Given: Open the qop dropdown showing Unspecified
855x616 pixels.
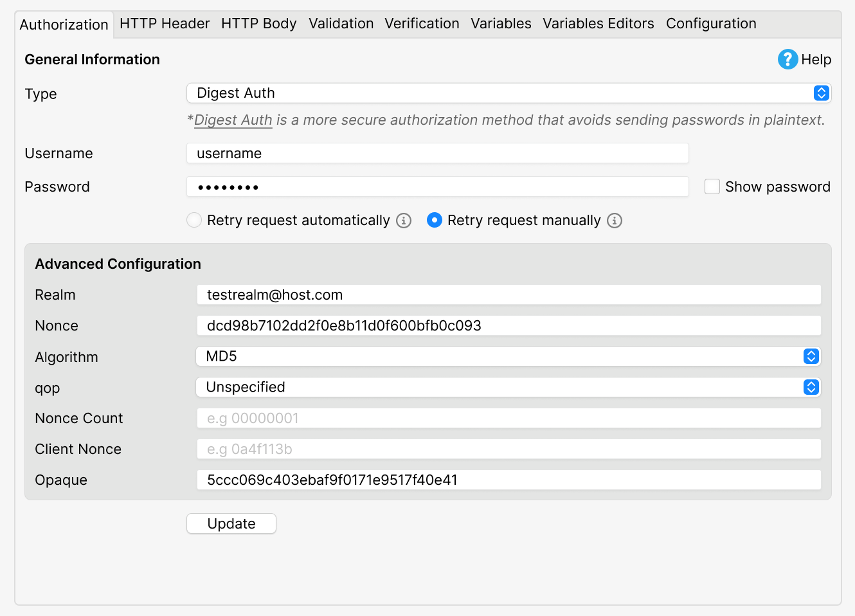Looking at the screenshot, I should 508,387.
